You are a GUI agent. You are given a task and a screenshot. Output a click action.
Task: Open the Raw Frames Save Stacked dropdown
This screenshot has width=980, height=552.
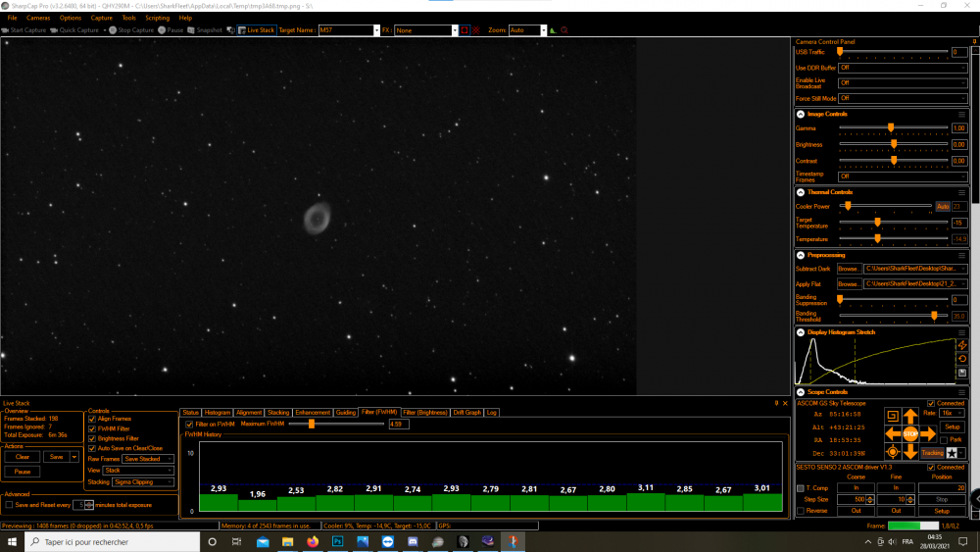(x=148, y=459)
